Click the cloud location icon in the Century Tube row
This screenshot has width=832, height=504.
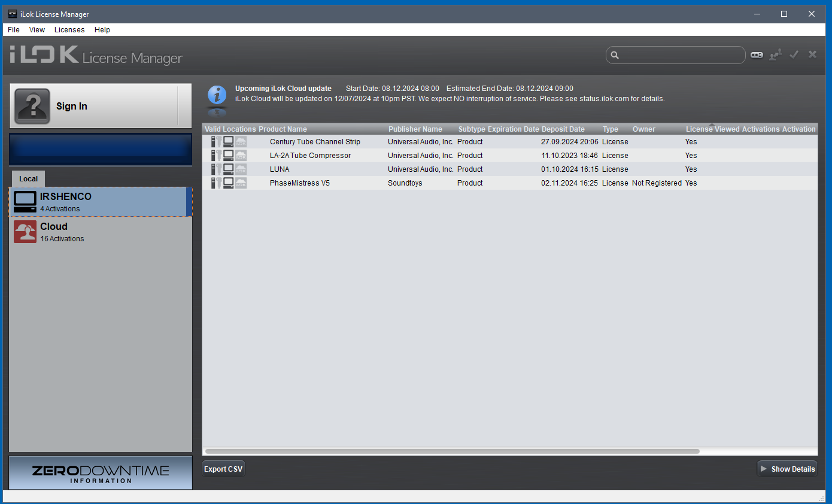click(241, 142)
